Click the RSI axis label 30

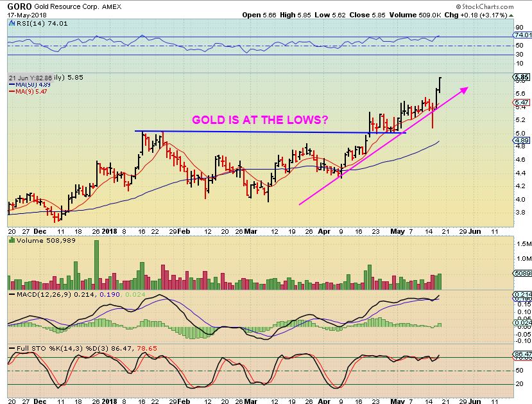click(519, 55)
